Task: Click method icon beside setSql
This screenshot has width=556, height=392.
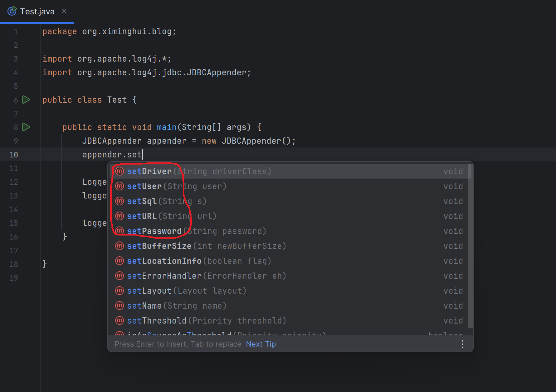Action: tap(120, 201)
